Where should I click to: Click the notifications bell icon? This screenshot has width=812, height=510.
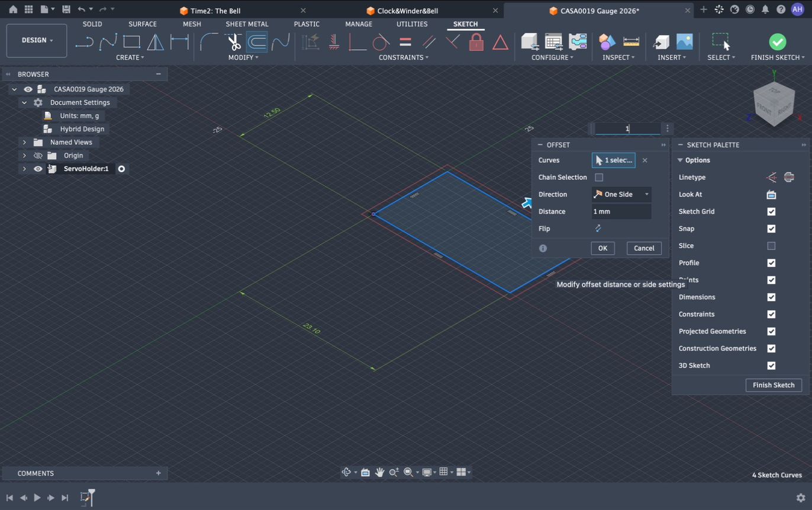pyautogui.click(x=765, y=9)
